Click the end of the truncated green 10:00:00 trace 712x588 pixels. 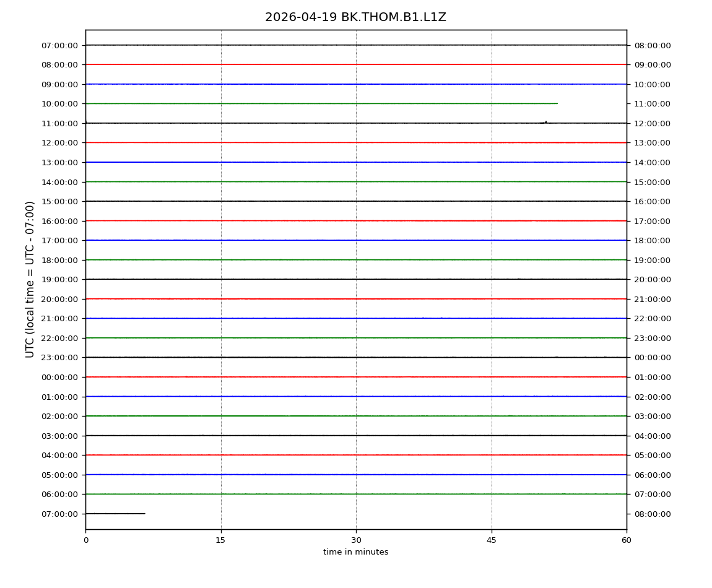557,103
